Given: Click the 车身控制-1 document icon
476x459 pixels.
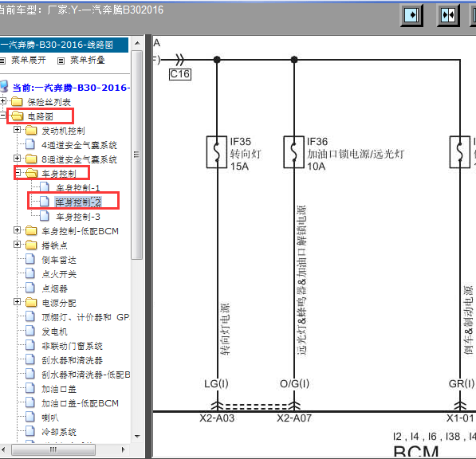Looking at the screenshot, I should [x=45, y=187].
